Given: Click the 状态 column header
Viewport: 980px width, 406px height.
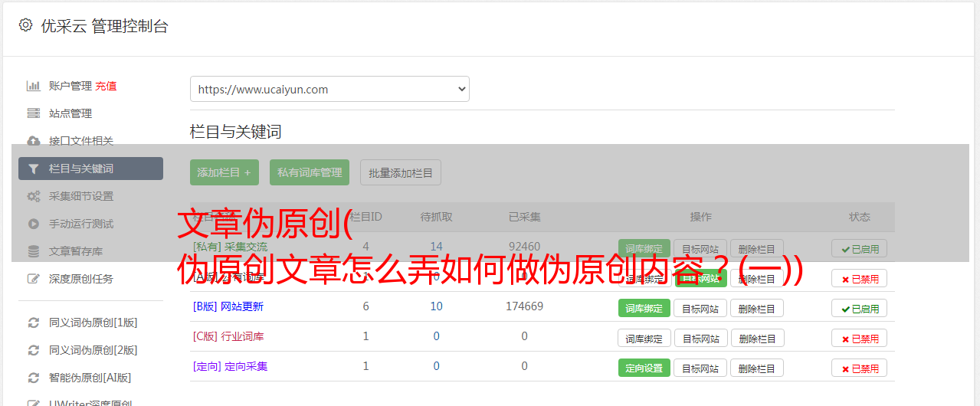Looking at the screenshot, I should (860, 217).
